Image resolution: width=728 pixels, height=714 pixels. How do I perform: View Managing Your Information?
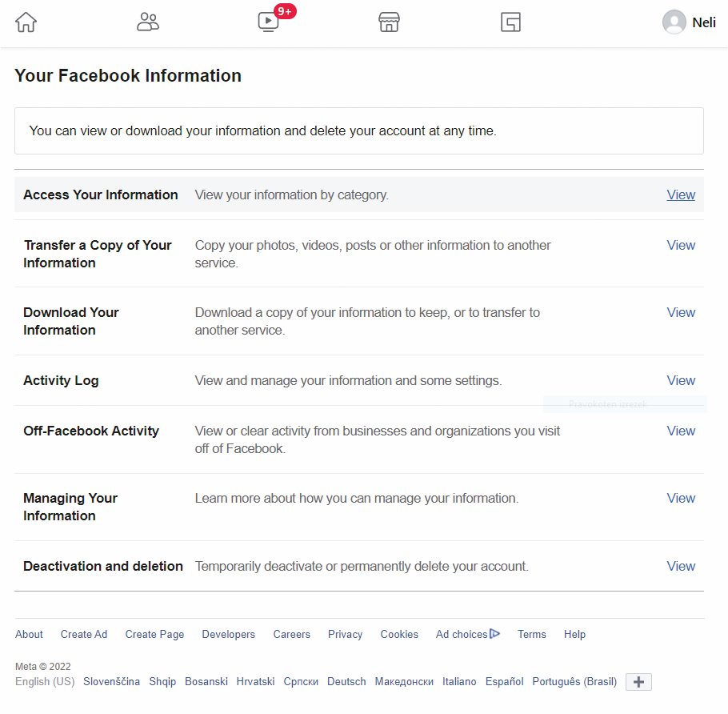(x=681, y=498)
